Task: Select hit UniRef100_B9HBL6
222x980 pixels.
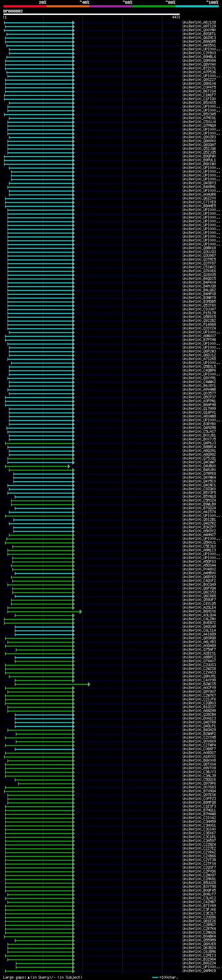Action: coord(199,57)
